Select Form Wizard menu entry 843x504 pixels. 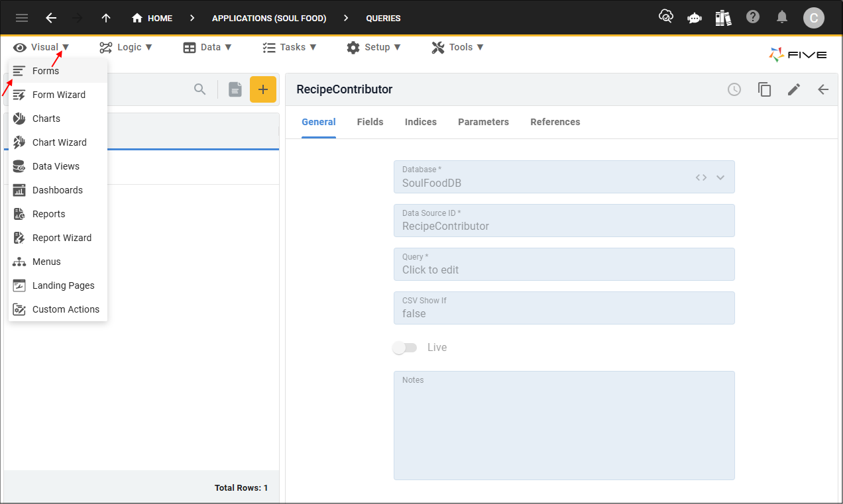pyautogui.click(x=58, y=95)
